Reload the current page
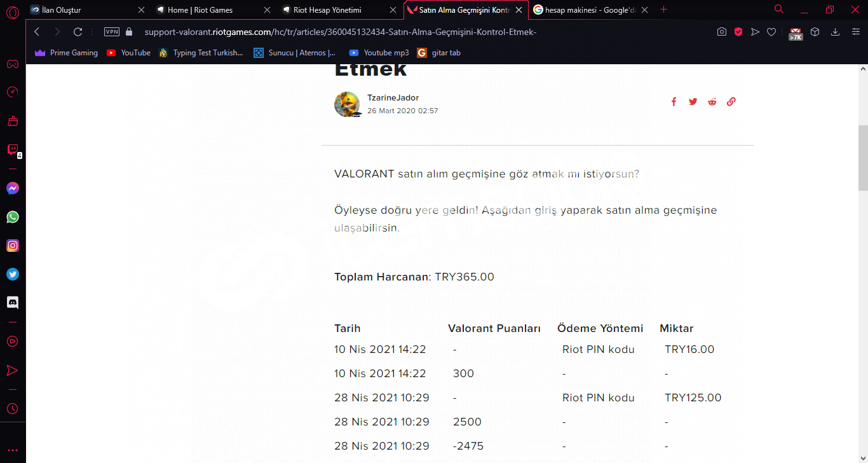Screen dimensions: 868x463 [x=78, y=32]
